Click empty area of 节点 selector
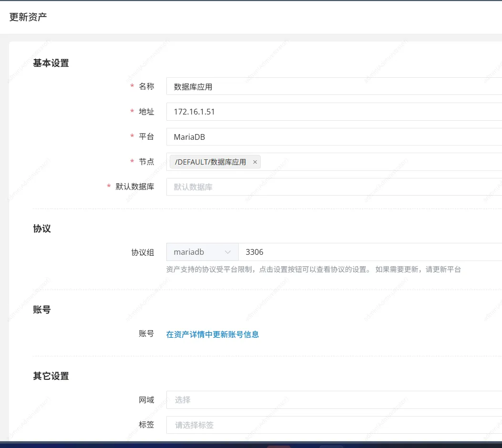 click(x=381, y=162)
